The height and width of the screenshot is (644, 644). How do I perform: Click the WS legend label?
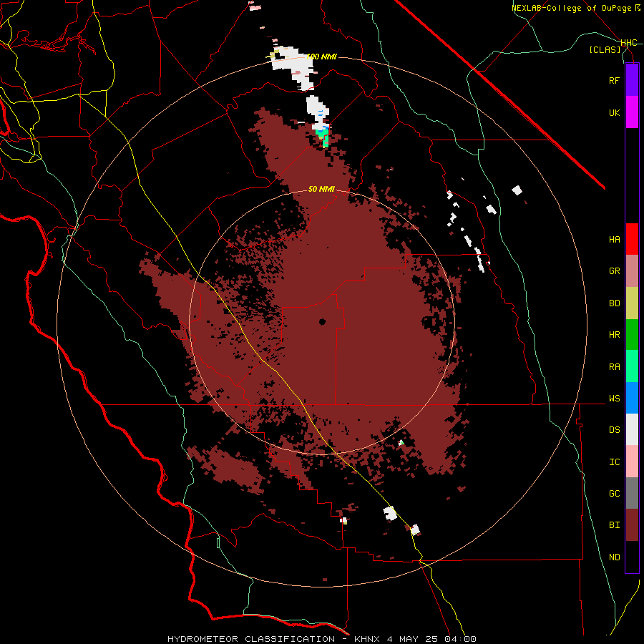(x=615, y=399)
